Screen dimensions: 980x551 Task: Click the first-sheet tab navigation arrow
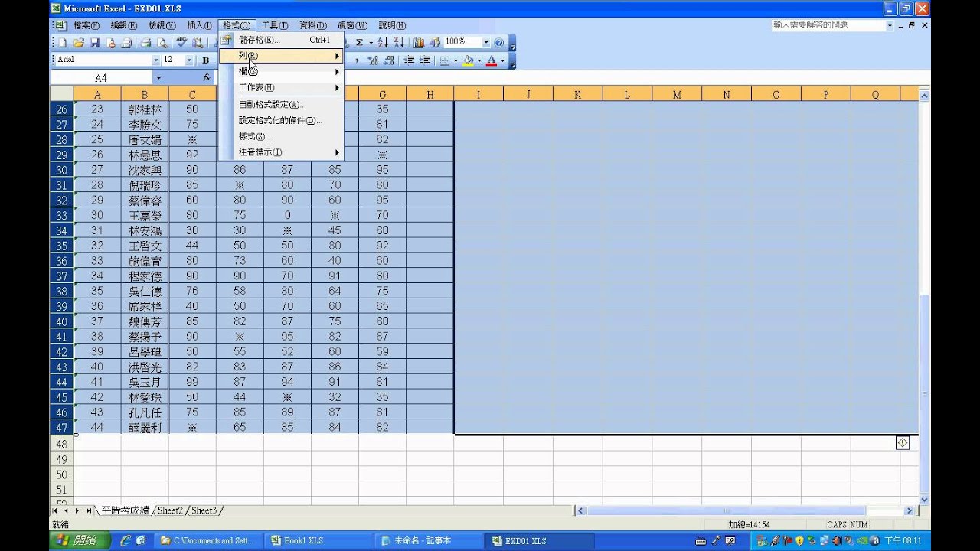(x=55, y=510)
